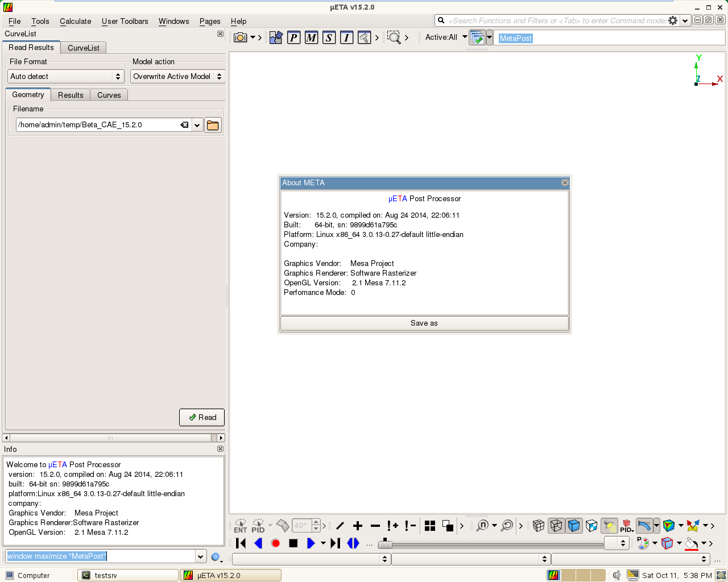
Task: Activate the zoom-area magnifier tool
Action: point(394,38)
